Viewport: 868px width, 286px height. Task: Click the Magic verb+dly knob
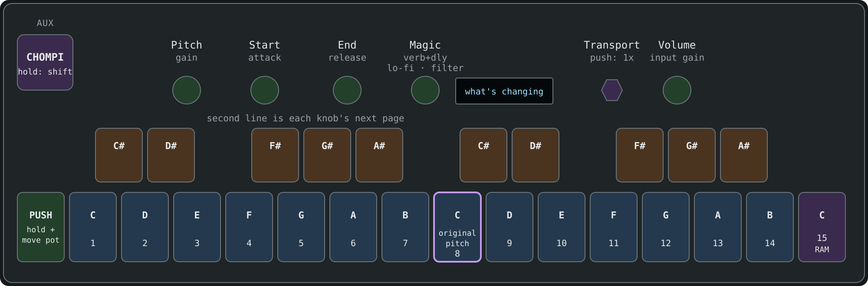425,90
